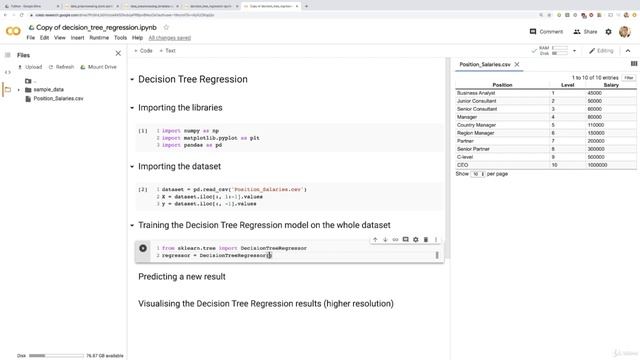The height and width of the screenshot is (360, 640).
Task: Open the View menu
Action: [x=60, y=38]
